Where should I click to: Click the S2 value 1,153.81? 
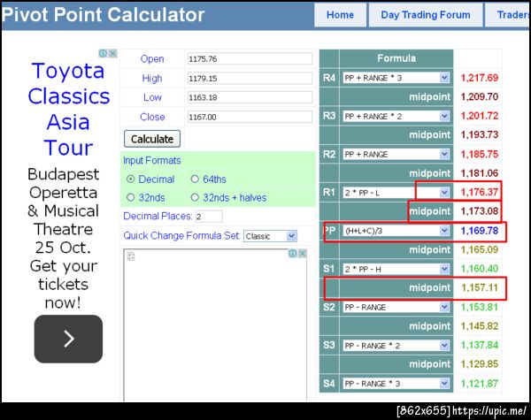point(479,308)
